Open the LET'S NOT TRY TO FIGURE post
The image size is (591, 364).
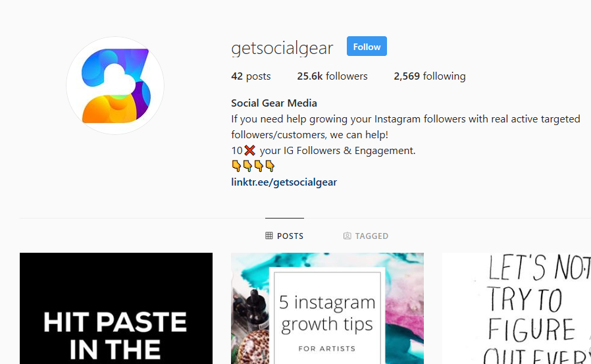(x=517, y=308)
